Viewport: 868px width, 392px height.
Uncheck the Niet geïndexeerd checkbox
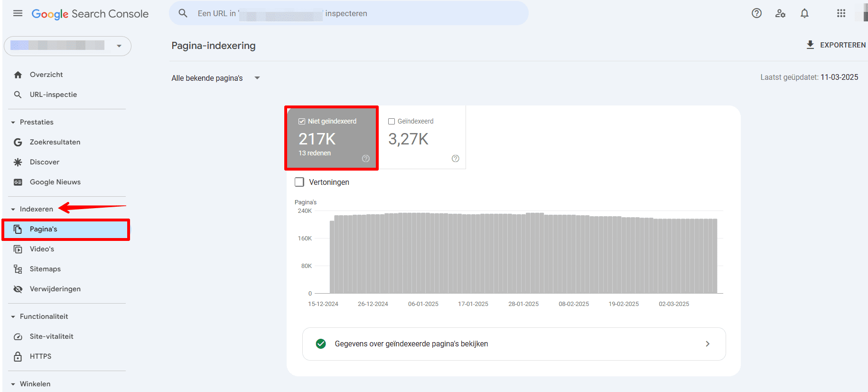click(302, 121)
